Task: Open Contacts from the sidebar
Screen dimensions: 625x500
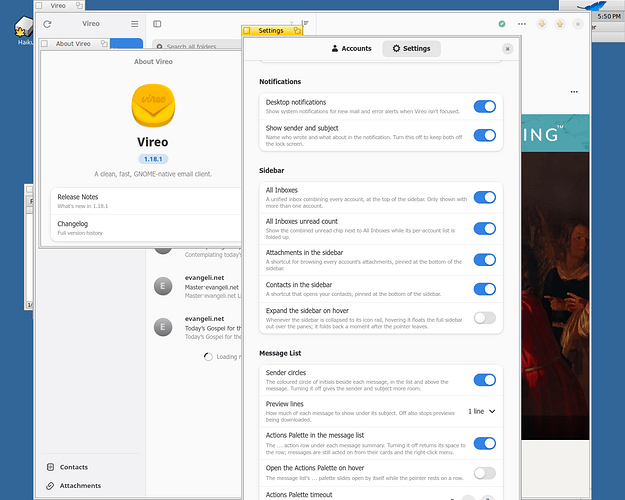Action: (x=91, y=467)
